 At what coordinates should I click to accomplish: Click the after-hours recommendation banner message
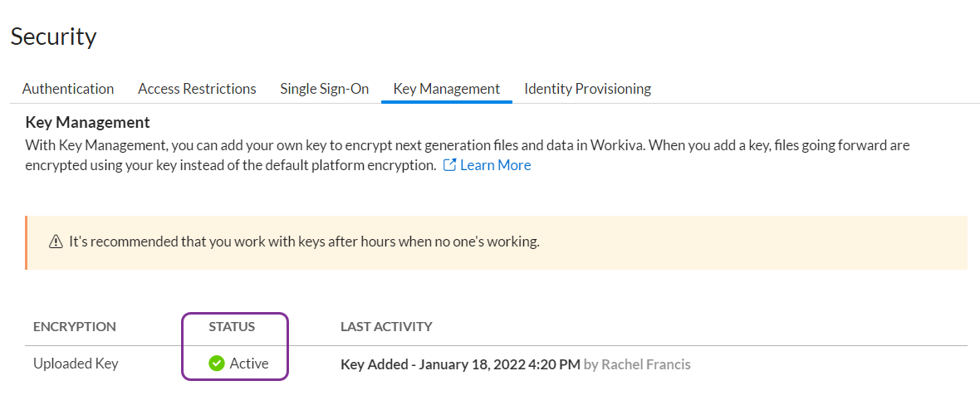click(304, 242)
